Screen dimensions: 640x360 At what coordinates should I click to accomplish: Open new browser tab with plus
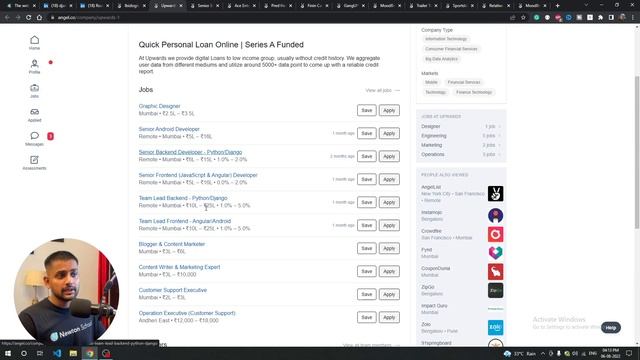(x=558, y=6)
